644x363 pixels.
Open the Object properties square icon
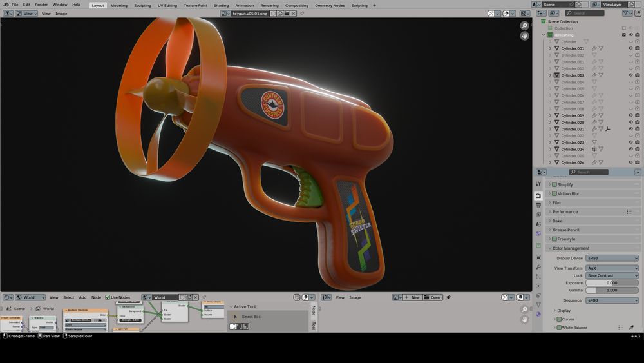[x=538, y=258]
